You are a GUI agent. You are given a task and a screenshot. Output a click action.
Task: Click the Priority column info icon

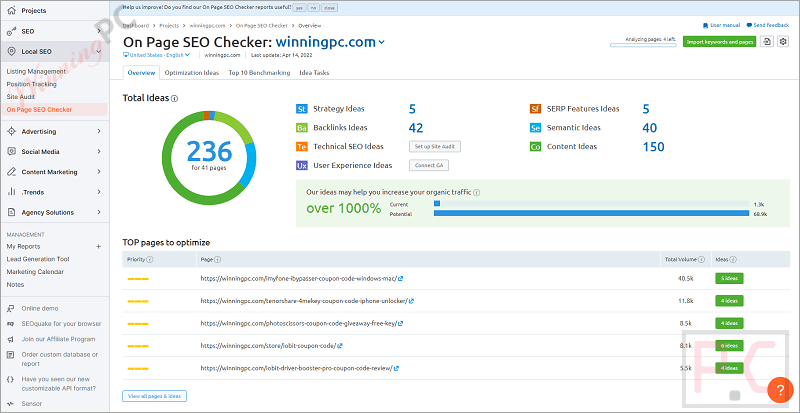[x=149, y=259]
